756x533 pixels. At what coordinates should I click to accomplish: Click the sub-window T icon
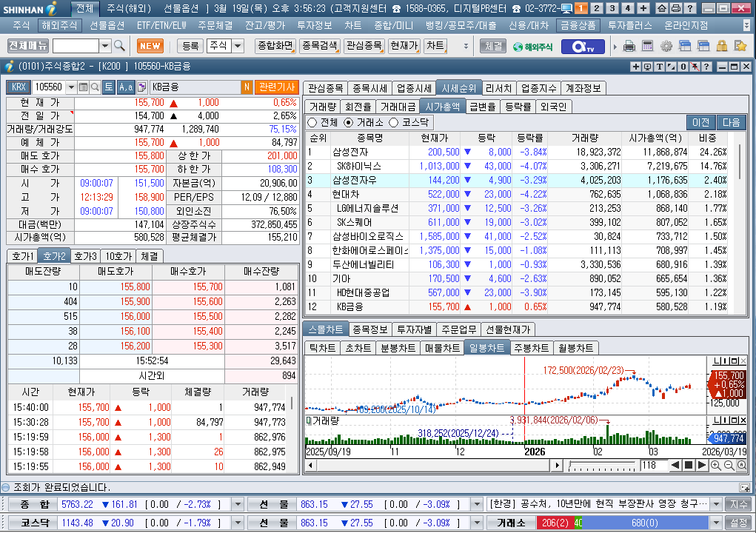(659, 67)
